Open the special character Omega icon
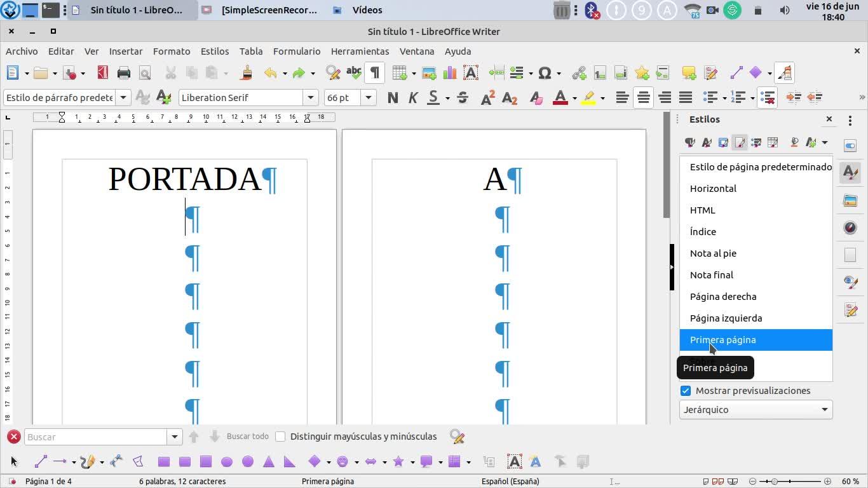The image size is (868, 488). coord(545,73)
